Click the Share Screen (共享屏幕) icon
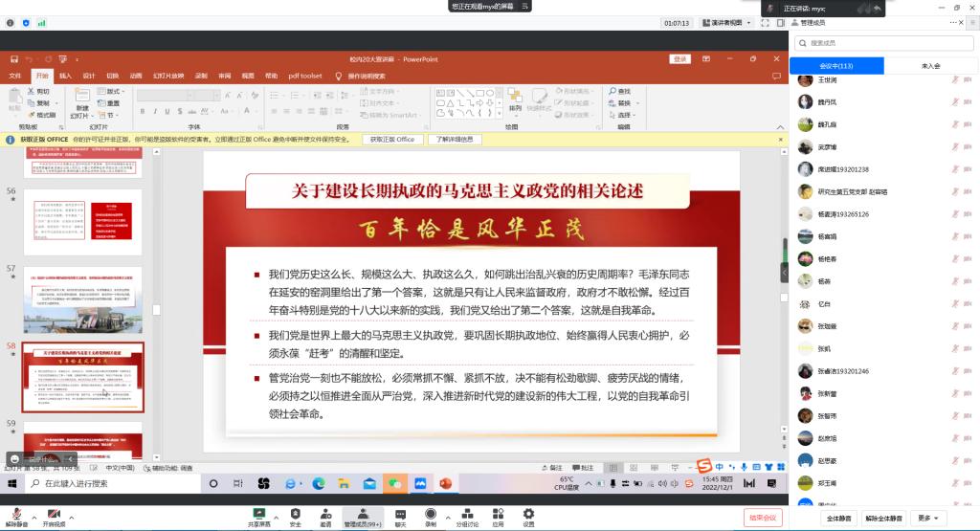980x531 pixels. pos(258,514)
